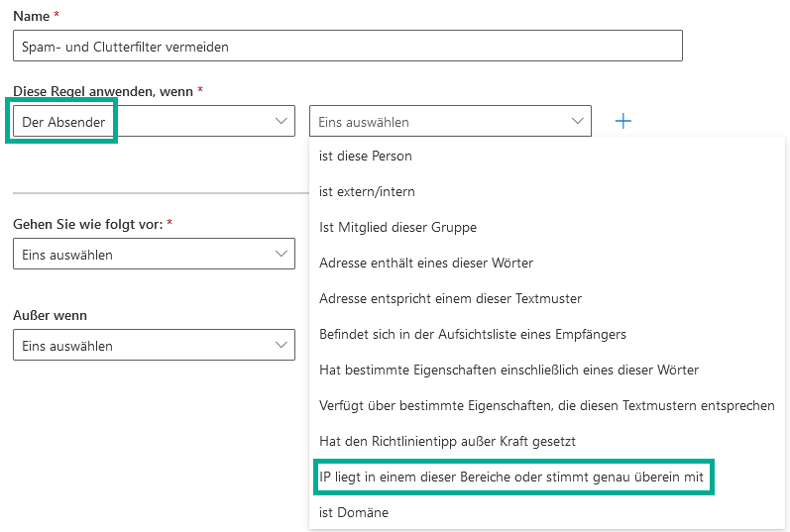Click chevron of the Außer wenn box
Screen dimensions: 790x532
280,346
